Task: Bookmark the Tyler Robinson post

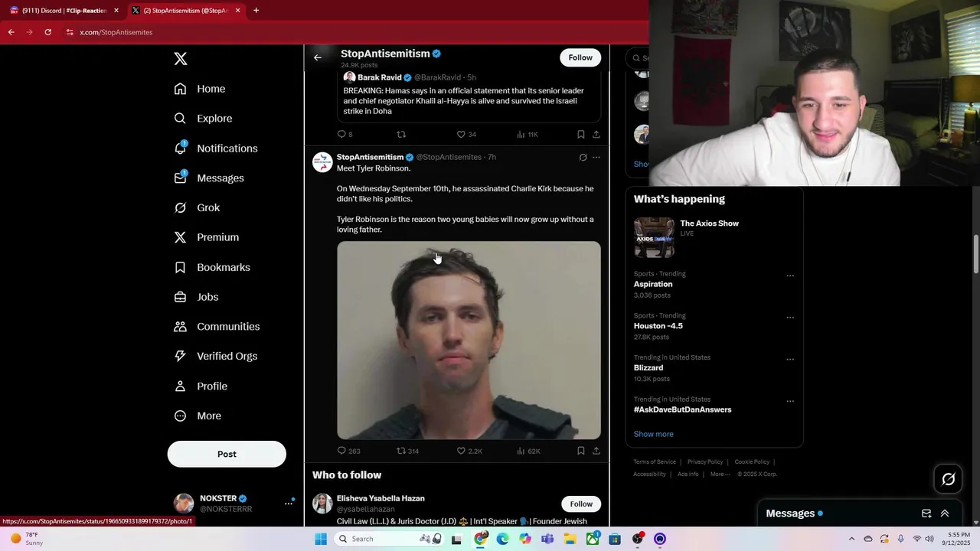Action: (x=581, y=451)
